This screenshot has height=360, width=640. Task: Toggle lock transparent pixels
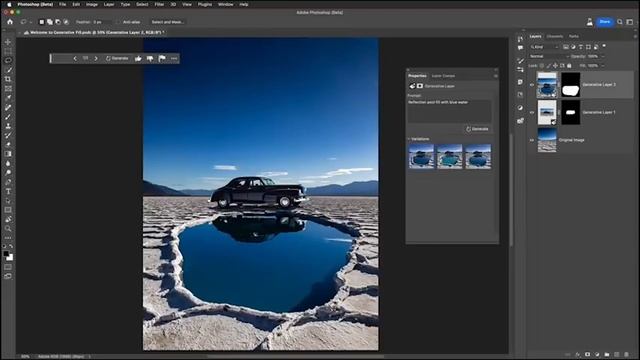pyautogui.click(x=542, y=66)
